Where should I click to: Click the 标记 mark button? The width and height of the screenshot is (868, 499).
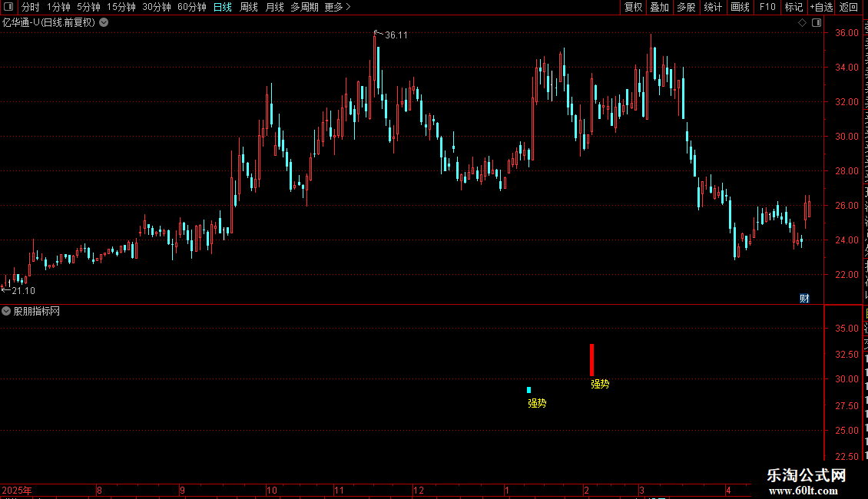[x=793, y=7]
